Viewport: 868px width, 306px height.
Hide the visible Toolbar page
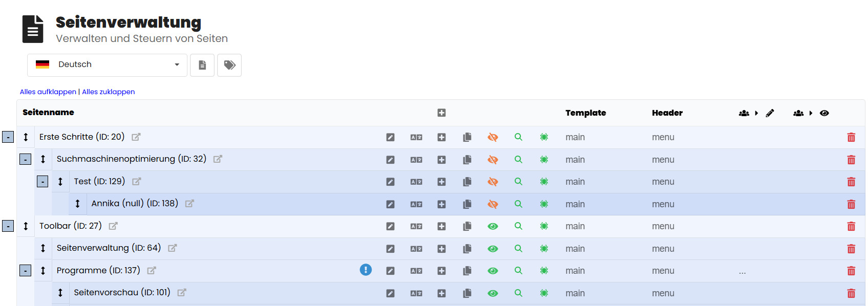[493, 226]
